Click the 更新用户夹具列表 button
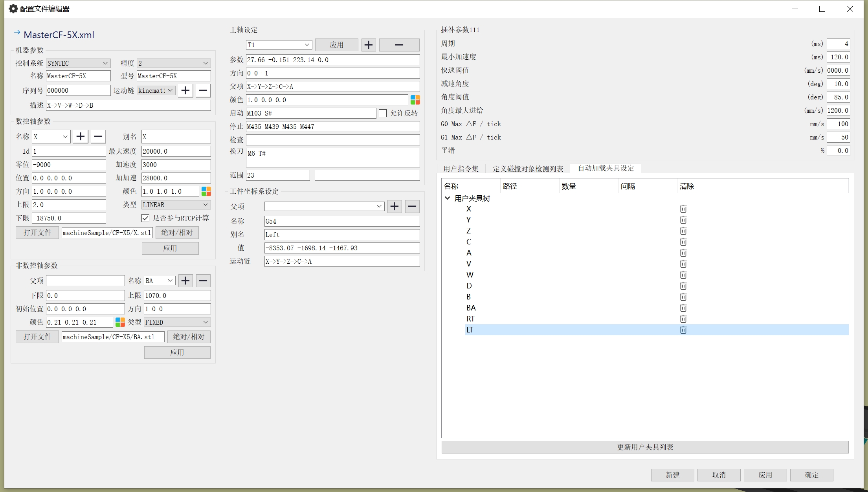This screenshot has height=492, width=868. 644,447
